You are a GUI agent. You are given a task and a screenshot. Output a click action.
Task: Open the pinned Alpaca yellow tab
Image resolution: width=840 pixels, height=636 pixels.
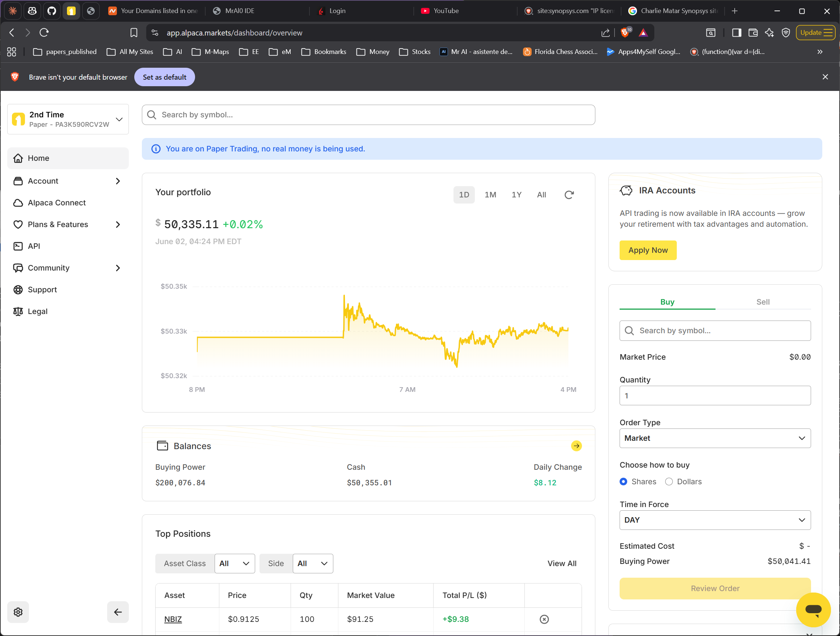71,11
